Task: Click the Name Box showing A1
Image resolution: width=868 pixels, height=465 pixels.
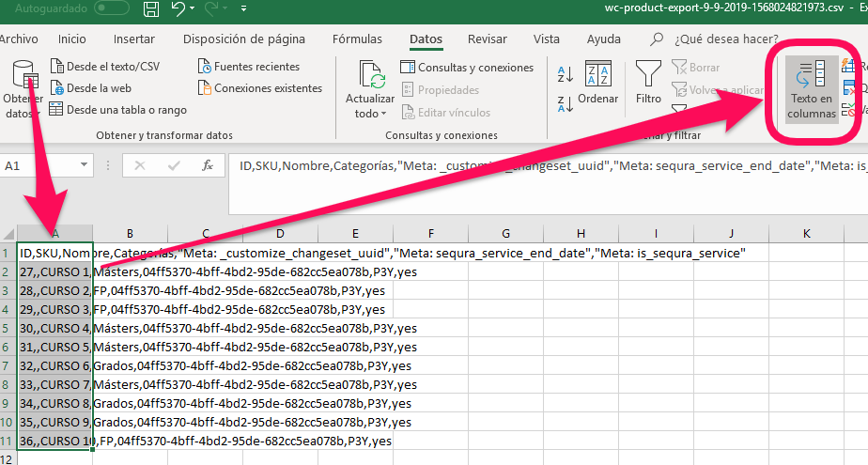Action: (39, 165)
